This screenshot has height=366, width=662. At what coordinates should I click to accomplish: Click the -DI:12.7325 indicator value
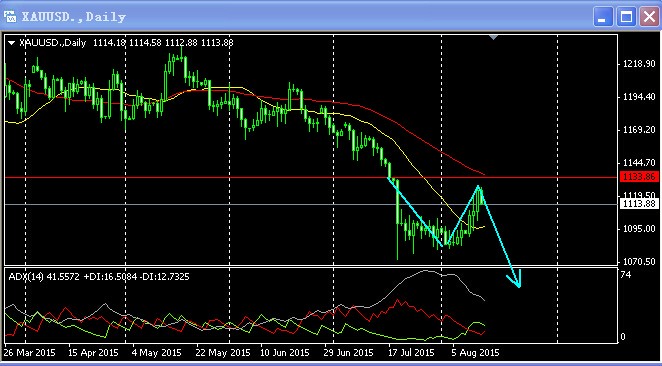pos(165,277)
